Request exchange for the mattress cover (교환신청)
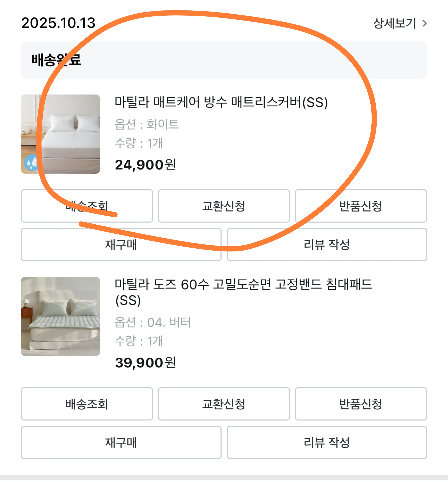The height and width of the screenshot is (482, 448). pyautogui.click(x=224, y=206)
